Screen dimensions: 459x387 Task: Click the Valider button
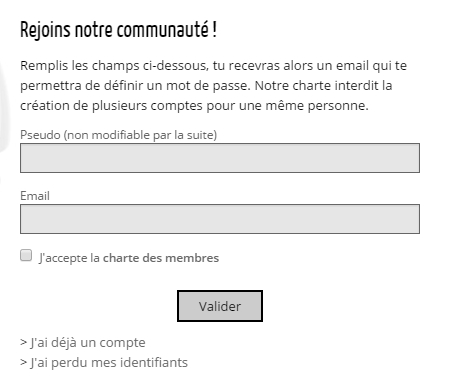(x=220, y=306)
